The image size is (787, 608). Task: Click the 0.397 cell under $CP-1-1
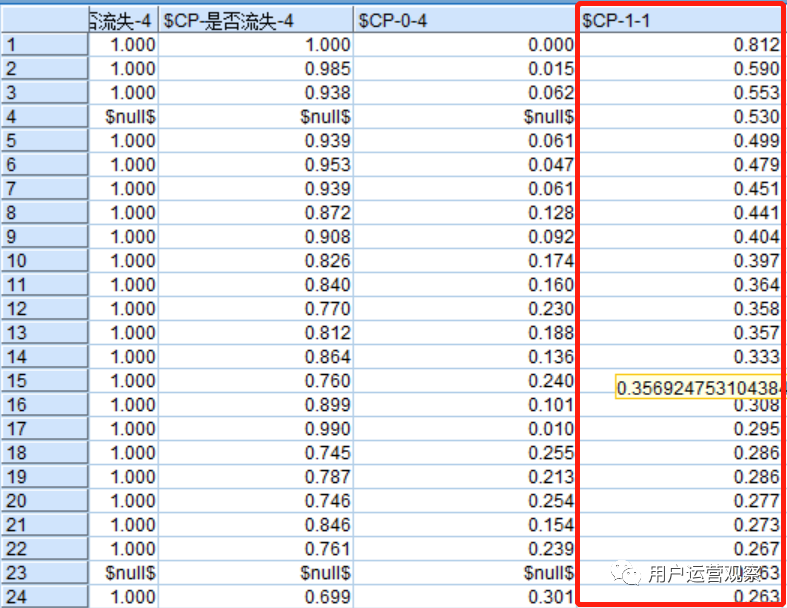point(680,261)
